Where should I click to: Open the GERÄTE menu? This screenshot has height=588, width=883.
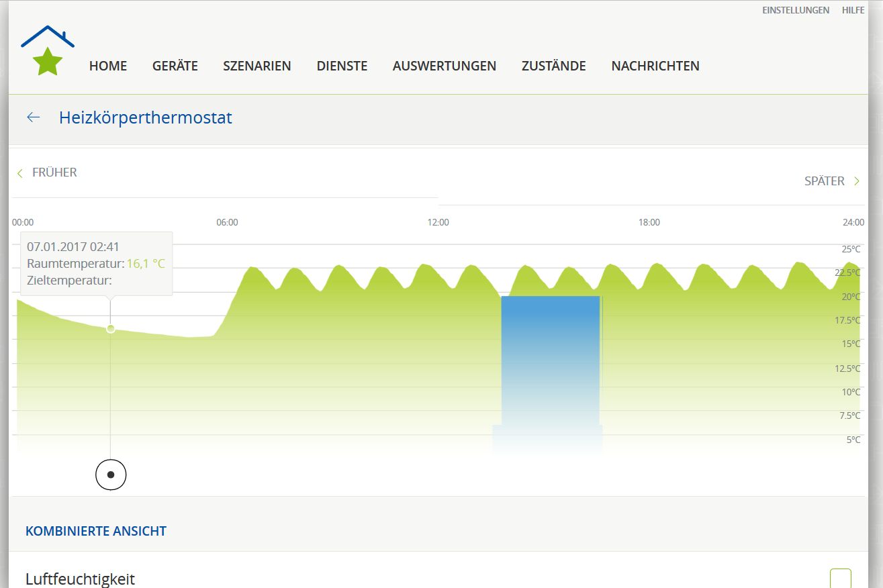click(x=175, y=66)
